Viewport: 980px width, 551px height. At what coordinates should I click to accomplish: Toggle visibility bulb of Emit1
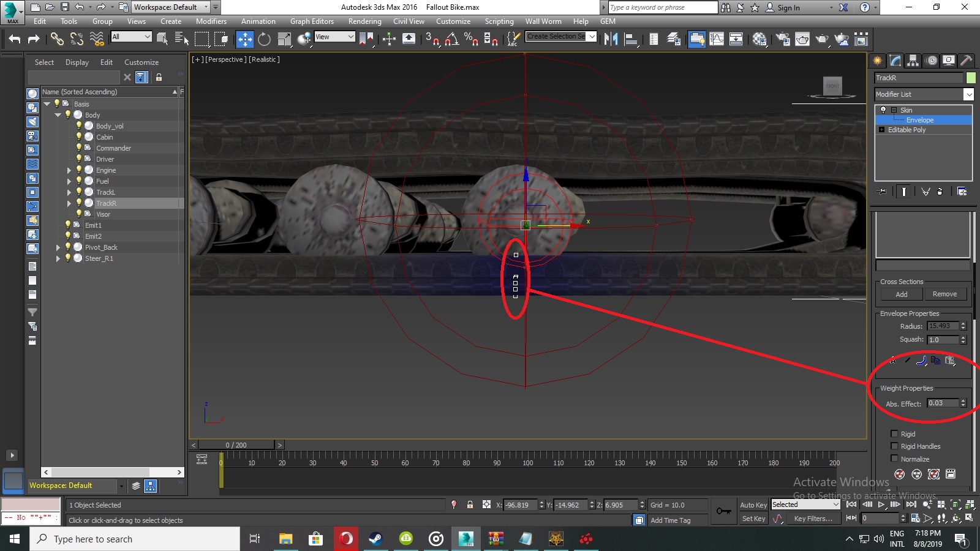point(67,225)
